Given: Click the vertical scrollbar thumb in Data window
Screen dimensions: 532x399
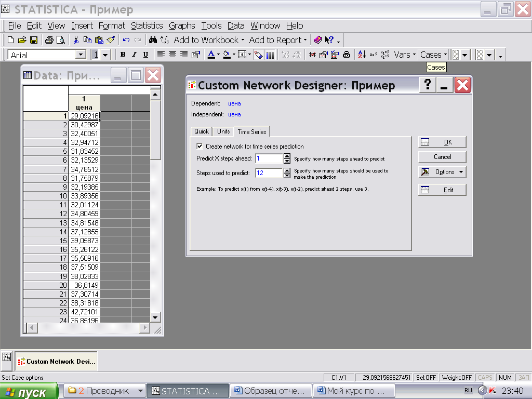Looking at the screenshot, I should (155, 129).
